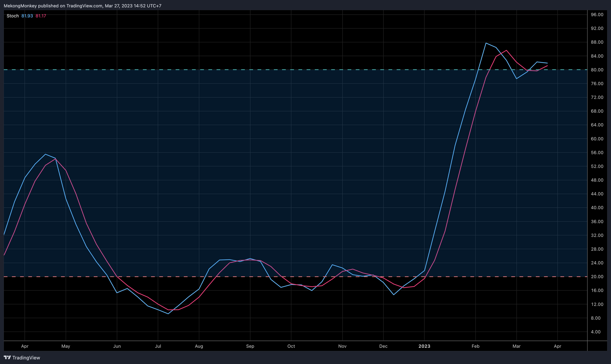Click the 96.00 price axis label
The width and height of the screenshot is (611, 364).
click(597, 15)
